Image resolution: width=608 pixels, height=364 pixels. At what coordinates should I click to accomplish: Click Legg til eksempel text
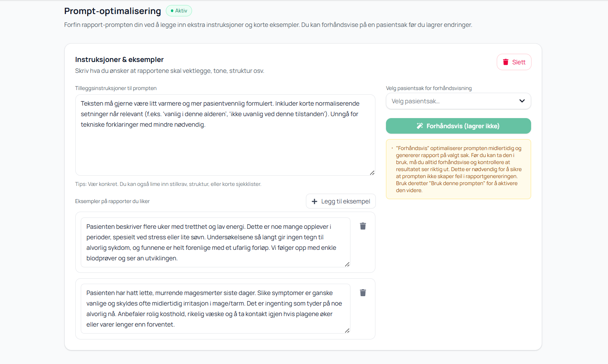(345, 201)
